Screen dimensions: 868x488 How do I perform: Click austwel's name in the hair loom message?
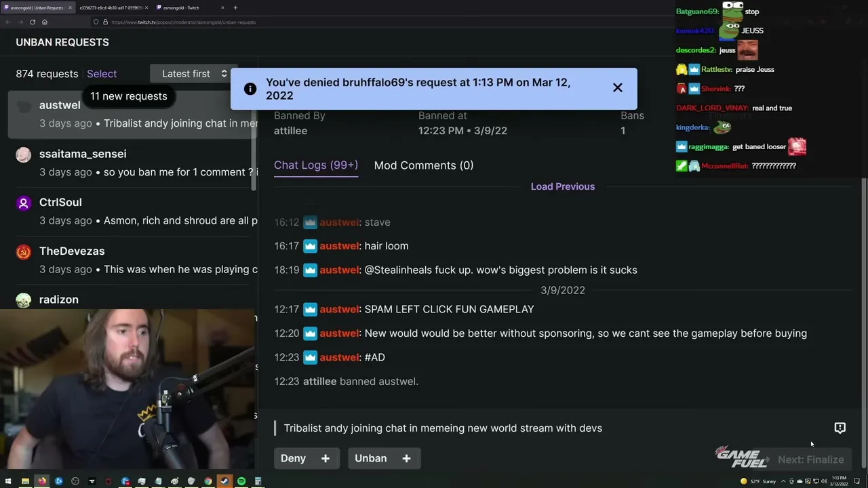click(x=339, y=246)
